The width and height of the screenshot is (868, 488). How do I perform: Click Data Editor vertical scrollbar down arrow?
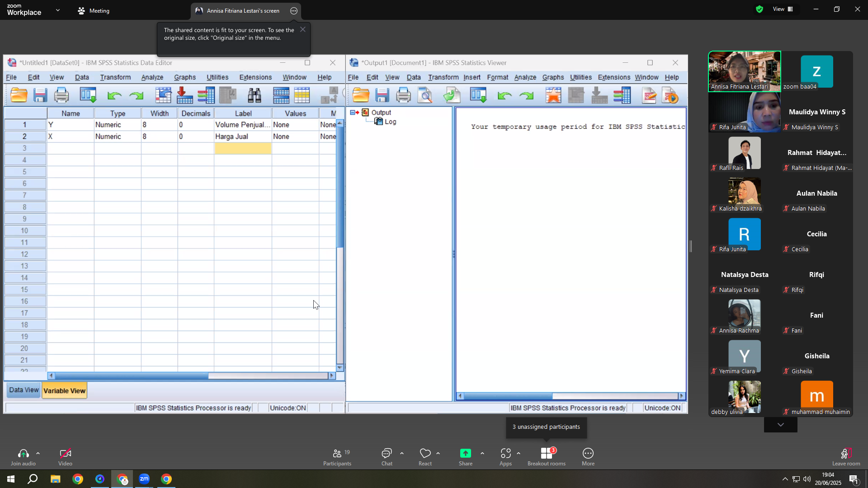pyautogui.click(x=340, y=368)
